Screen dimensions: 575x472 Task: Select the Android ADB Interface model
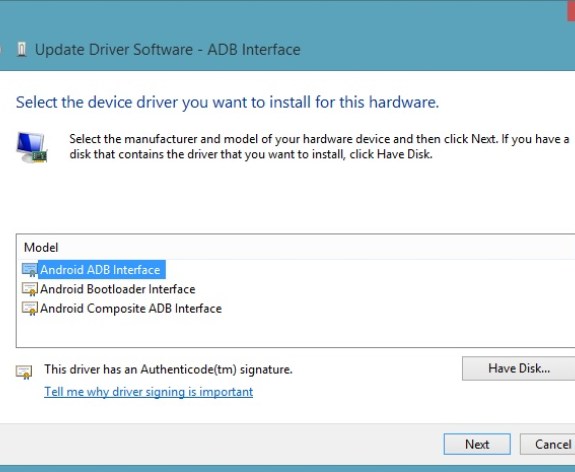click(x=100, y=270)
